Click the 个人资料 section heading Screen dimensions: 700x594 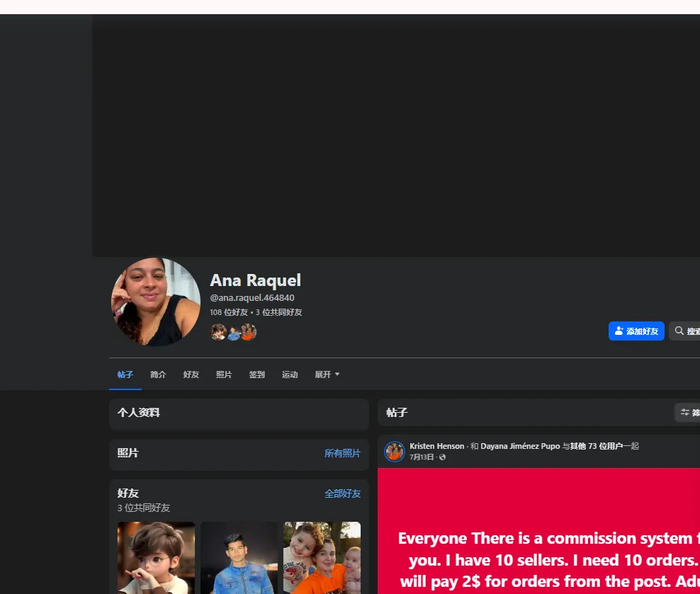tap(138, 413)
